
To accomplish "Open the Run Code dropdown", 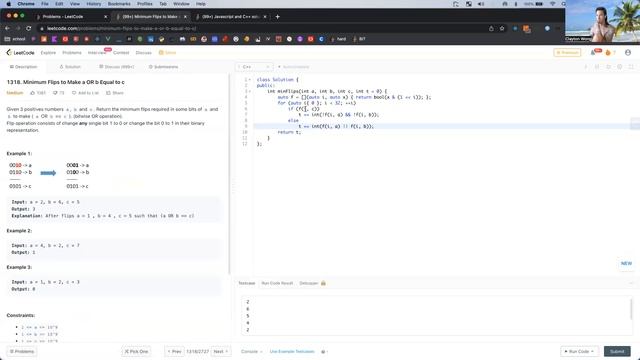I will pyautogui.click(x=579, y=351).
